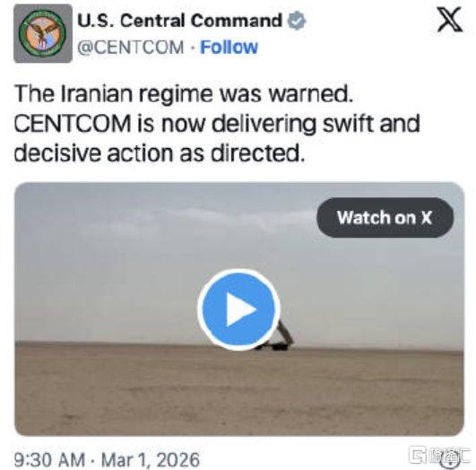Click the Mar 1, 2026 date text

pos(151,459)
